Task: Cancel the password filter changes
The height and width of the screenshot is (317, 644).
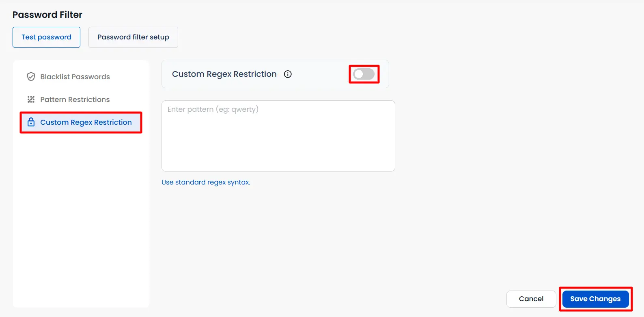Action: tap(531, 299)
